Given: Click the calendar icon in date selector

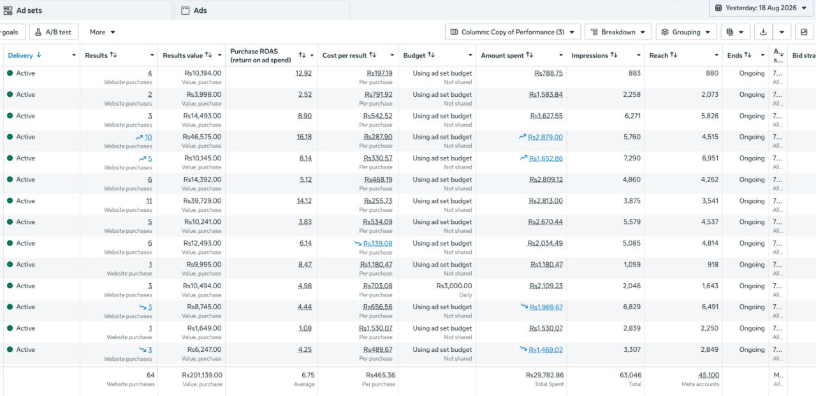Looking at the screenshot, I should (x=718, y=8).
